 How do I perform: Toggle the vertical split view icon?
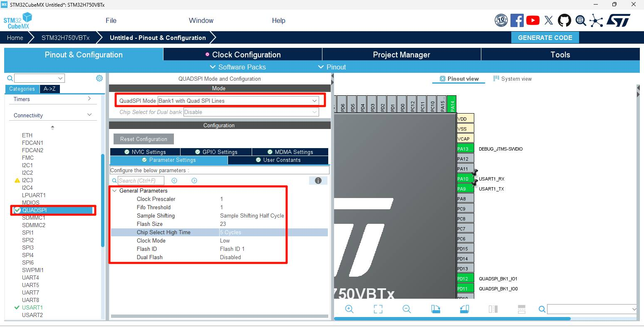coord(493,309)
